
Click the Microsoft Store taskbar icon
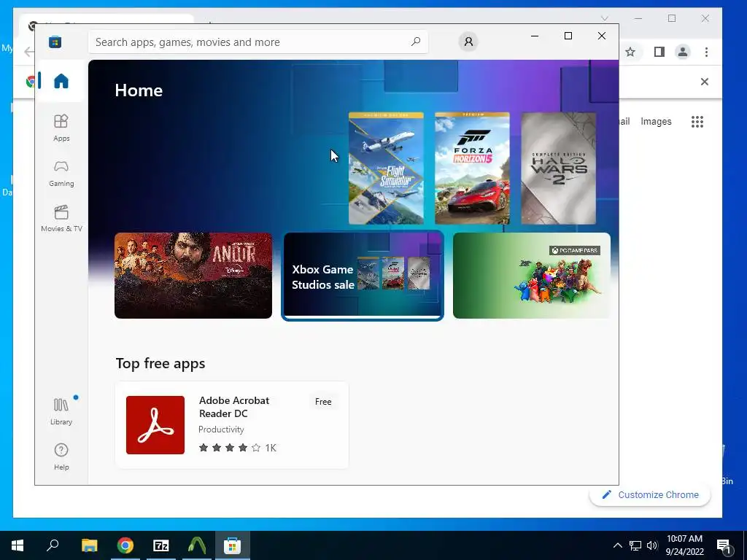pyautogui.click(x=233, y=545)
